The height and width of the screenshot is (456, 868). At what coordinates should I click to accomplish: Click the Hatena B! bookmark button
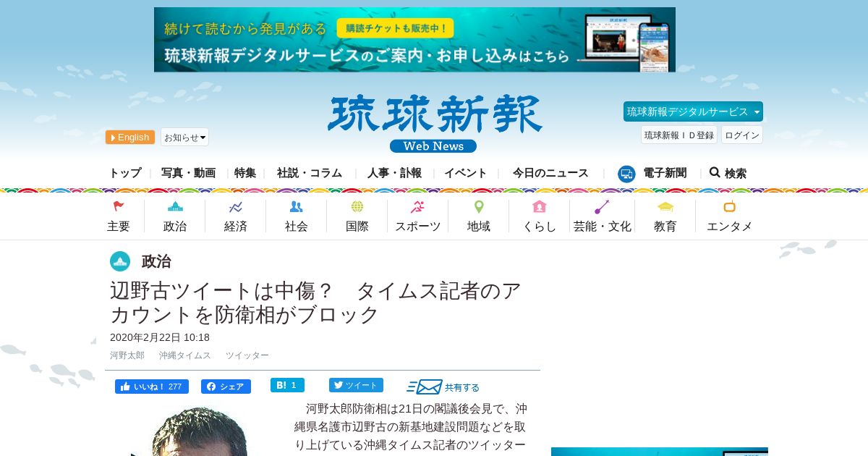tap(287, 385)
